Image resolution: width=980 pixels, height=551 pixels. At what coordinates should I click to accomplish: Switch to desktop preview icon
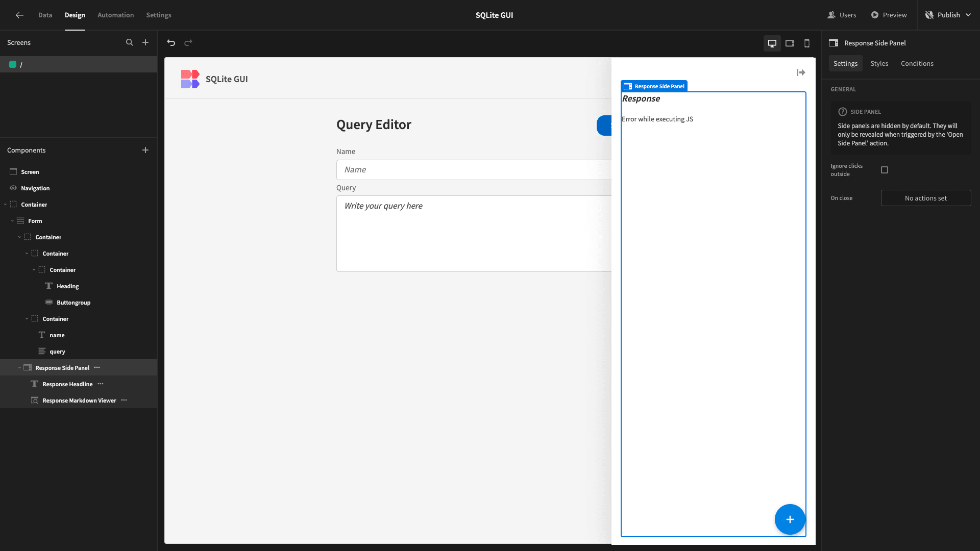point(772,43)
